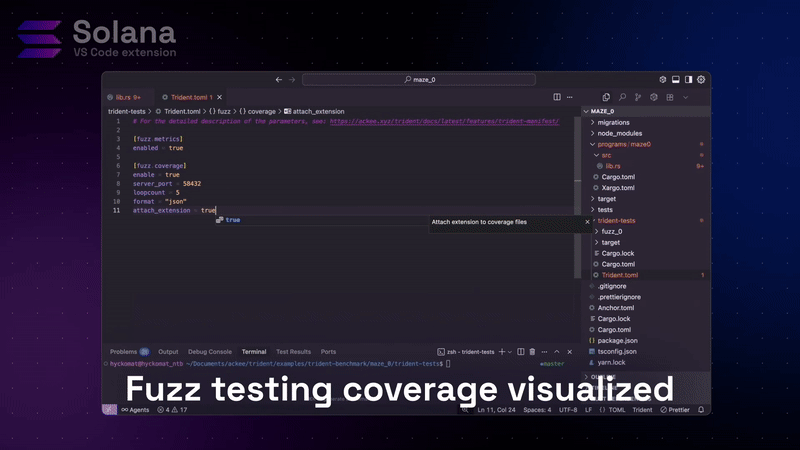Open the Debug Console panel tab
The width and height of the screenshot is (800, 450).
209,352
